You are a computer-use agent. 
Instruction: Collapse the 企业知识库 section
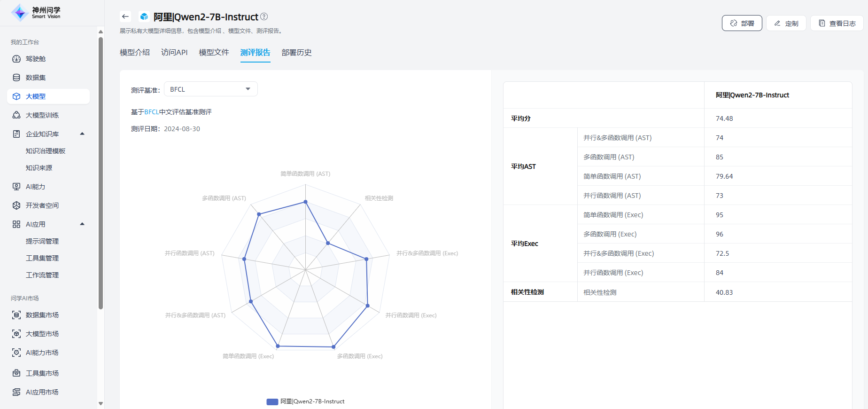click(x=82, y=134)
